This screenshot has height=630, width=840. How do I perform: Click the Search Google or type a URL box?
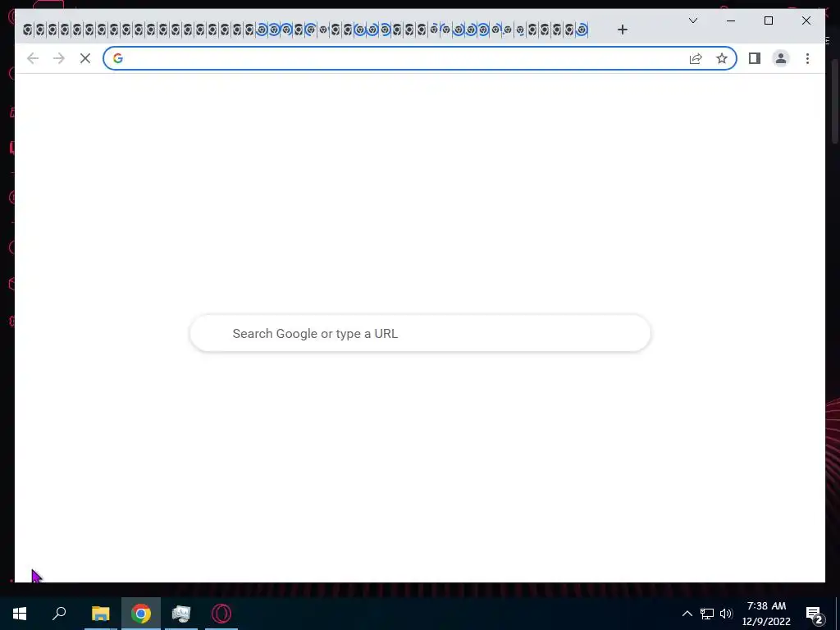click(x=420, y=333)
